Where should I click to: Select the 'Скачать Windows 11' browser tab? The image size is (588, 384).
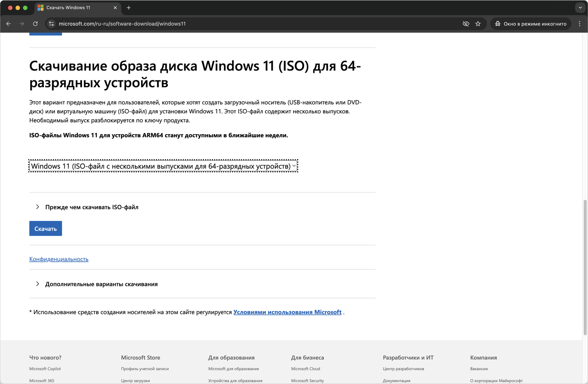(x=71, y=8)
